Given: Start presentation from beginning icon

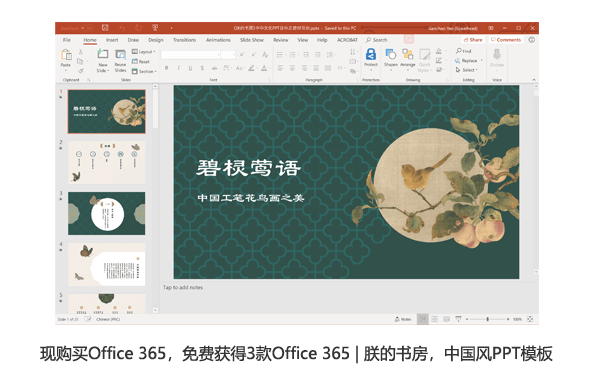Looking at the screenshot, I should click(155, 28).
